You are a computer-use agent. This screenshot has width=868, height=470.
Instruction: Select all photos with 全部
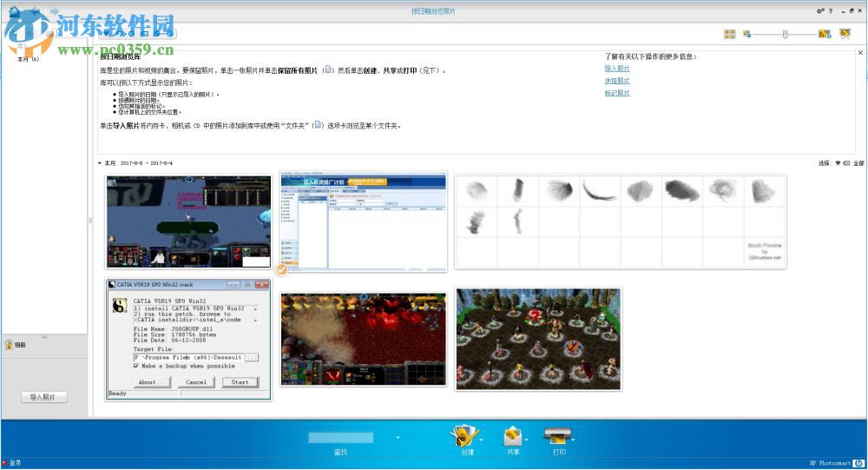point(858,163)
